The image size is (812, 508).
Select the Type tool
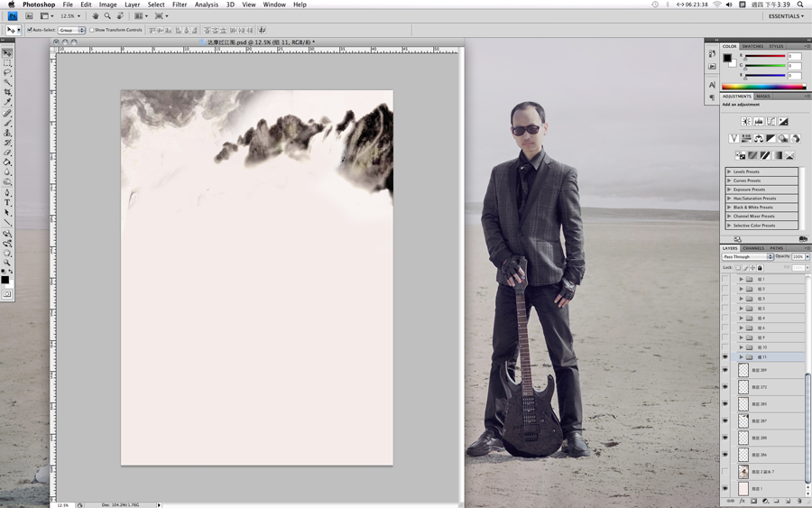point(7,202)
